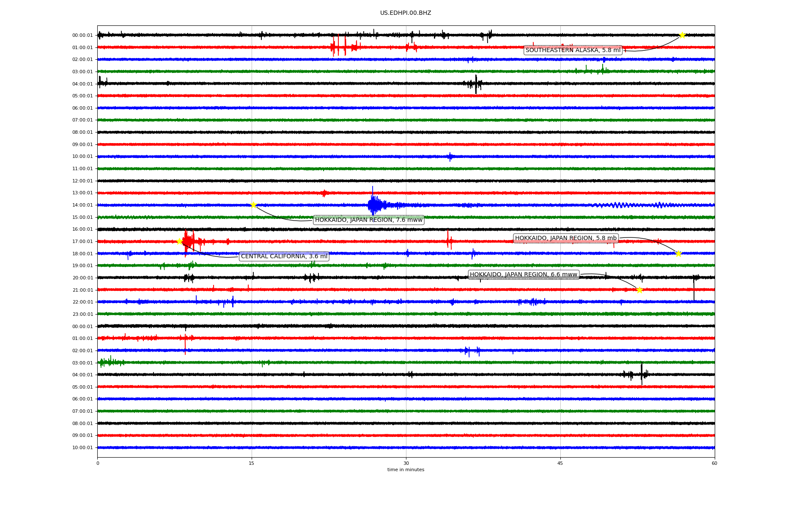Image resolution: width=812 pixels, height=508 pixels.
Task: Click the 14:00:01 trace time label
Action: coord(82,205)
